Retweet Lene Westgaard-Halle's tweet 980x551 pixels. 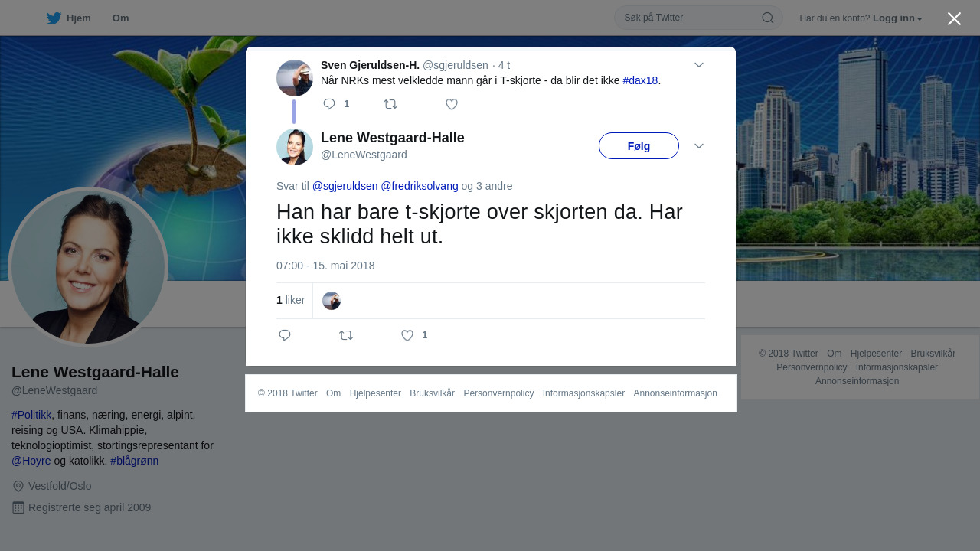click(346, 335)
